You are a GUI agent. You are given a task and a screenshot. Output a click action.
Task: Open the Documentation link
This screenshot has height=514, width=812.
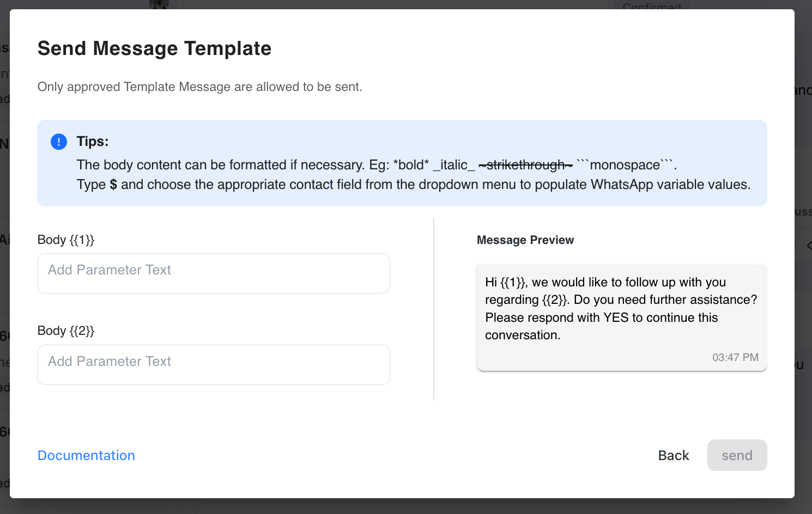(x=86, y=455)
